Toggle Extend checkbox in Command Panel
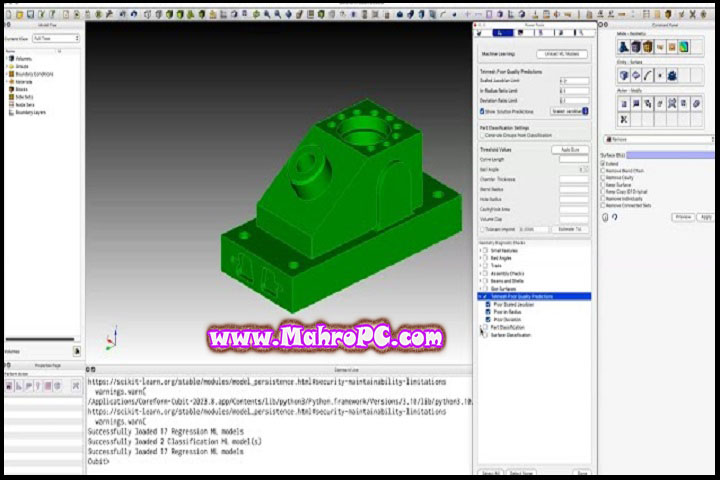Screen dimensions: 720x480 (x=603, y=164)
